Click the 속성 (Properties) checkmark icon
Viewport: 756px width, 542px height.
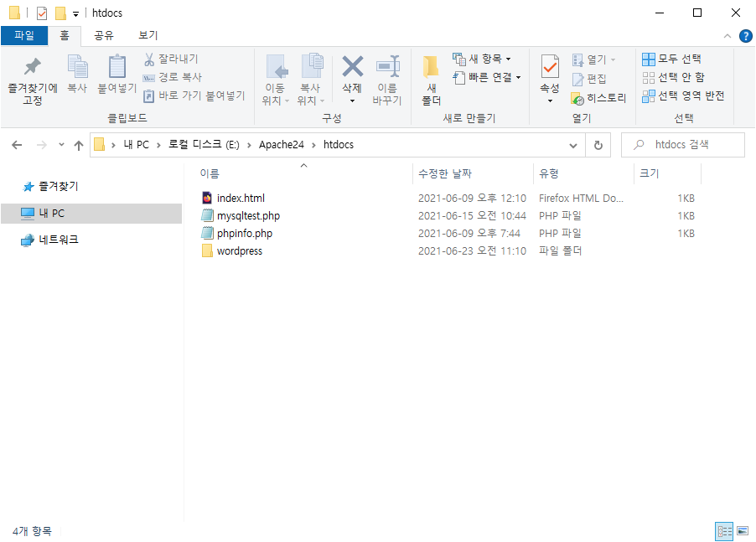[x=550, y=66]
